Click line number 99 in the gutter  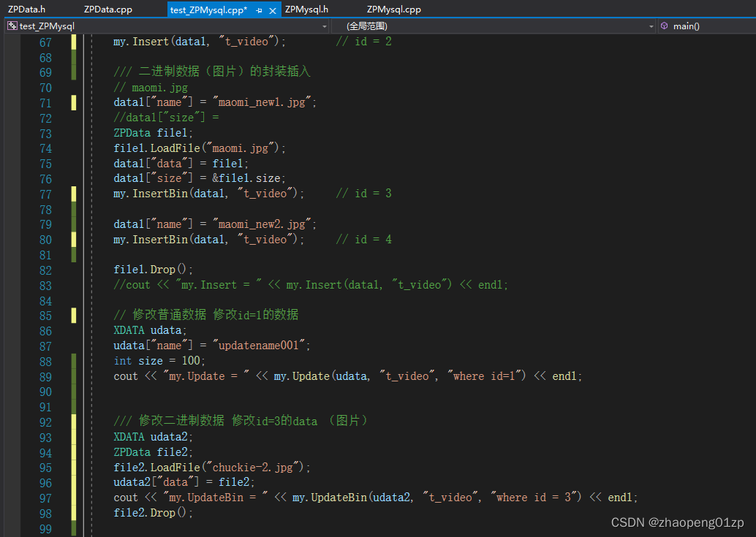coord(45,529)
